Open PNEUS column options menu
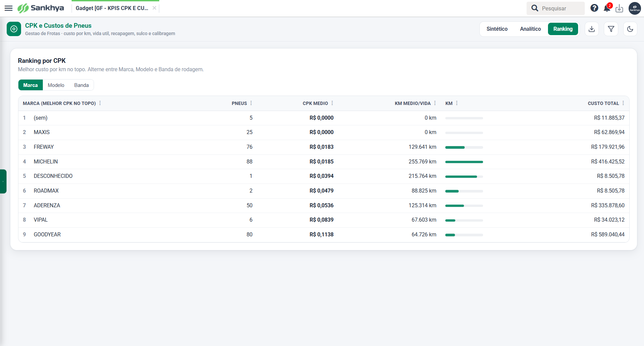The height and width of the screenshot is (346, 644). click(x=251, y=103)
